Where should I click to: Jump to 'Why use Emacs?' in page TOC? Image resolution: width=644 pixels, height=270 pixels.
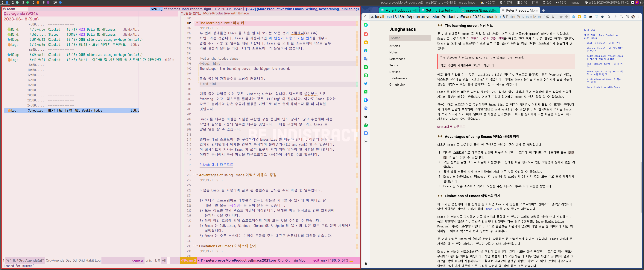(x=604, y=49)
